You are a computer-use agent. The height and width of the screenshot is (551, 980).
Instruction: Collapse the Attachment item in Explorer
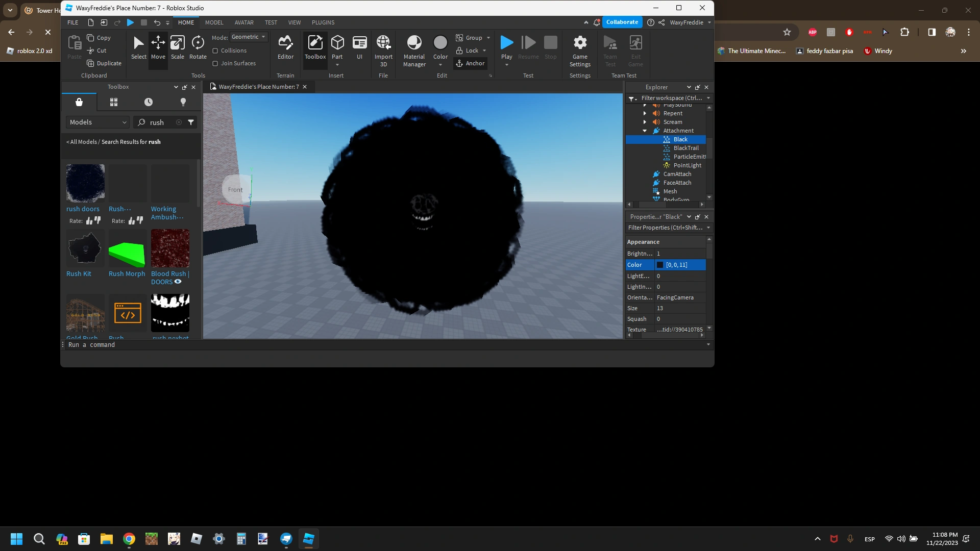[x=645, y=131]
